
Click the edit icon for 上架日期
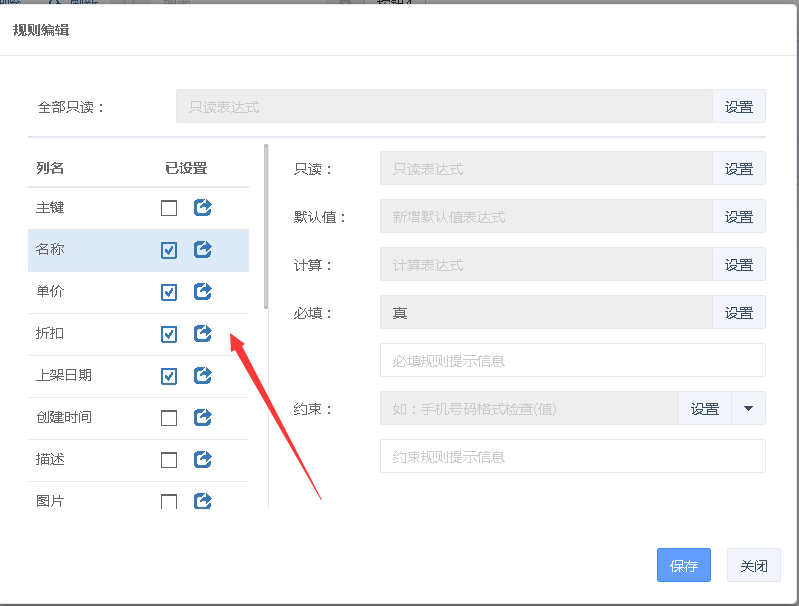[202, 376]
